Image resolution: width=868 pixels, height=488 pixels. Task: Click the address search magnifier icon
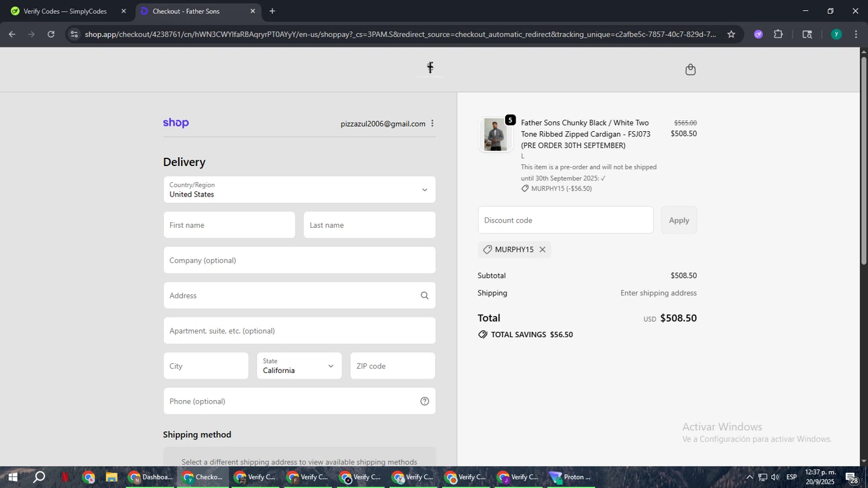coord(424,295)
